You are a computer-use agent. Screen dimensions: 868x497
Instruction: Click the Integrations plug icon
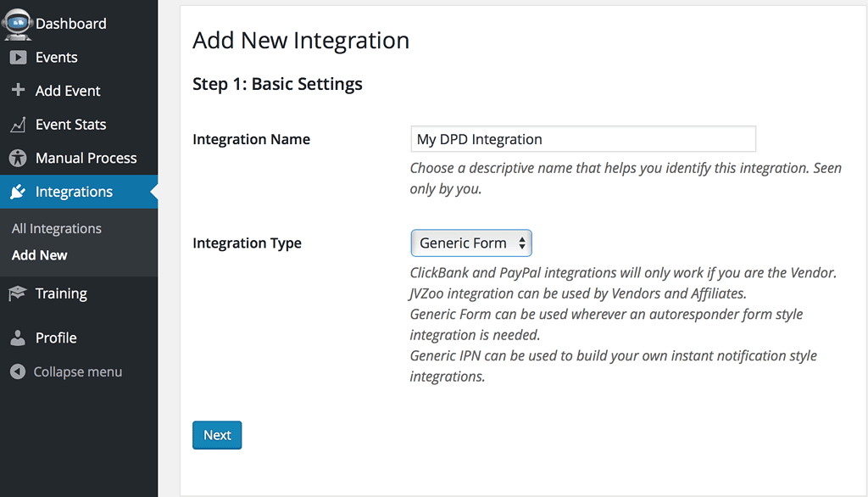pos(17,193)
